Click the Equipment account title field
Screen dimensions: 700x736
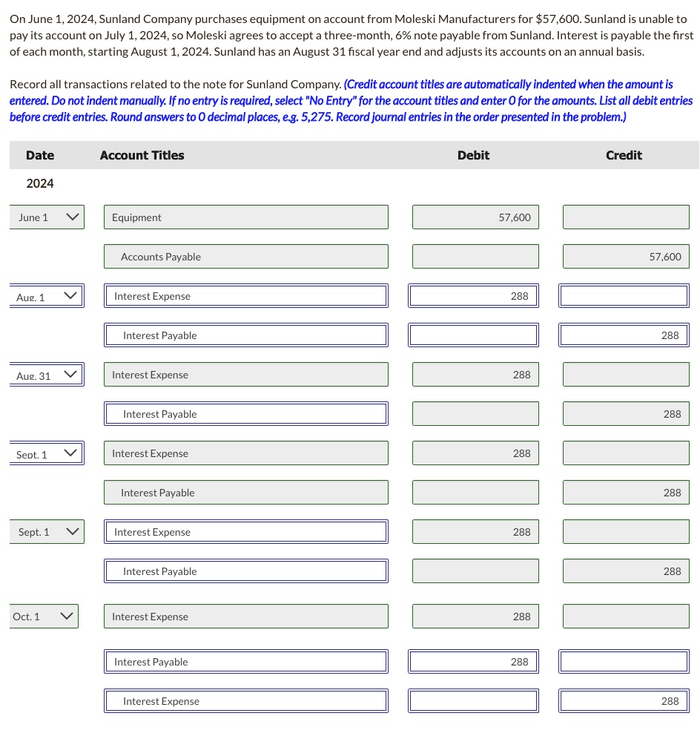[x=246, y=217]
